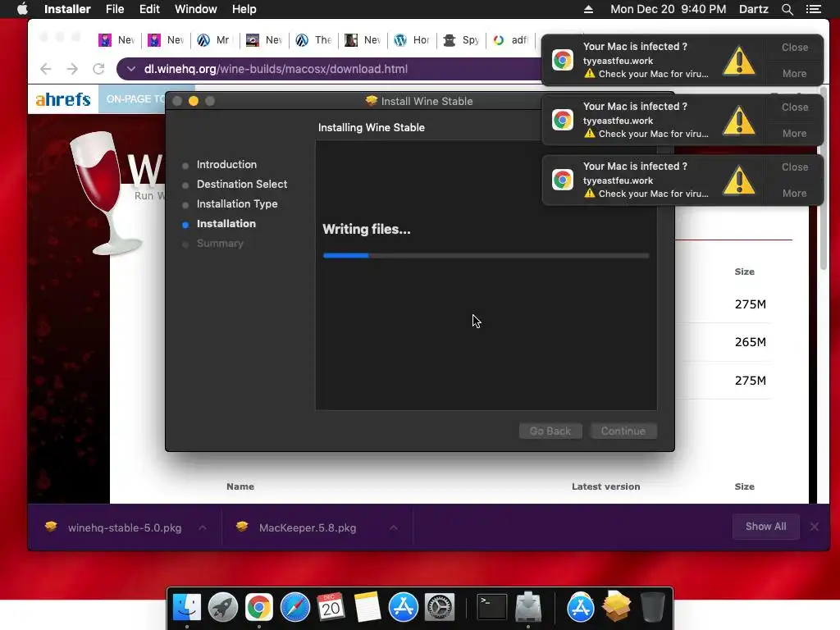Click More on the second infected notification

794,134
